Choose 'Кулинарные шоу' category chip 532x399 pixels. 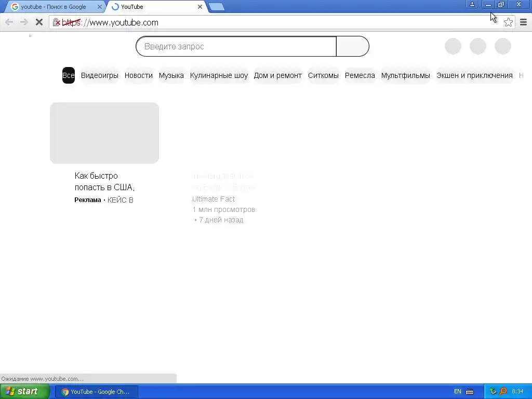(219, 75)
